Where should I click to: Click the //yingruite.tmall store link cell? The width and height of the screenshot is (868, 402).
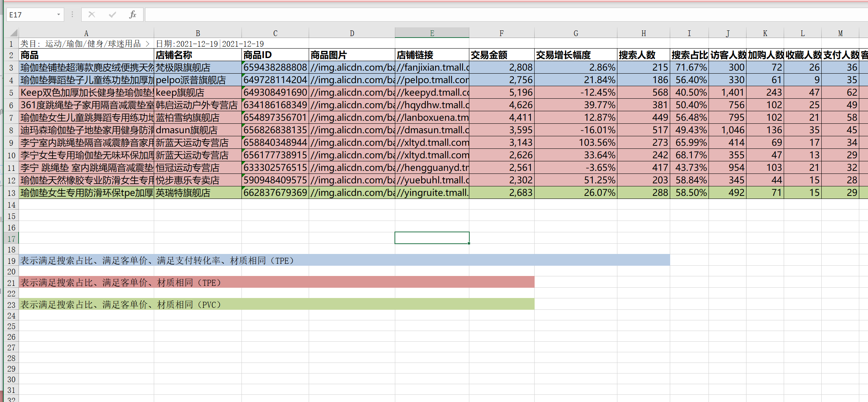coord(432,193)
